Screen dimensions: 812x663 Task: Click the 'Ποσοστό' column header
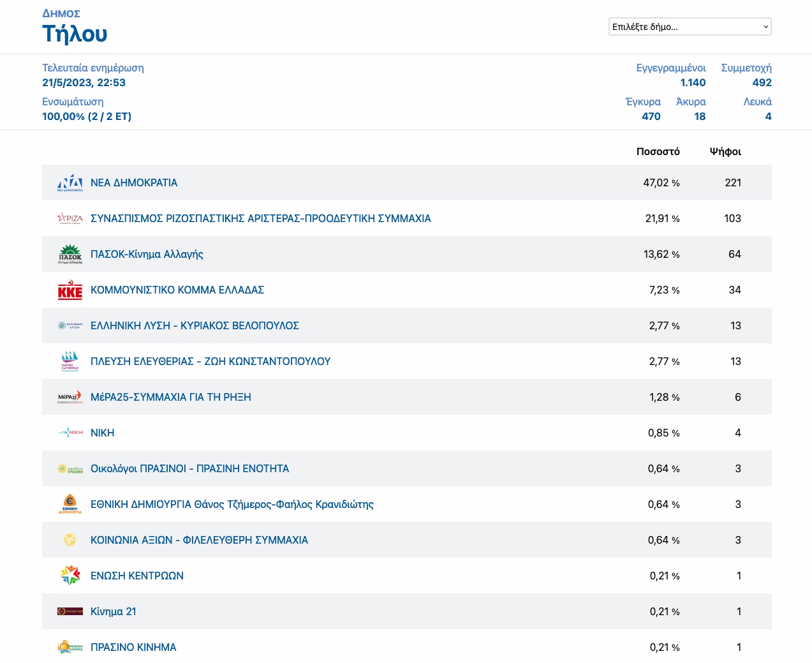[x=658, y=151]
